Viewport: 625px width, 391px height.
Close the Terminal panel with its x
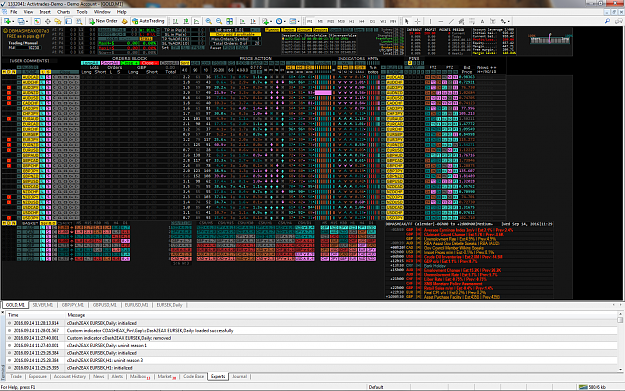coord(2,312)
